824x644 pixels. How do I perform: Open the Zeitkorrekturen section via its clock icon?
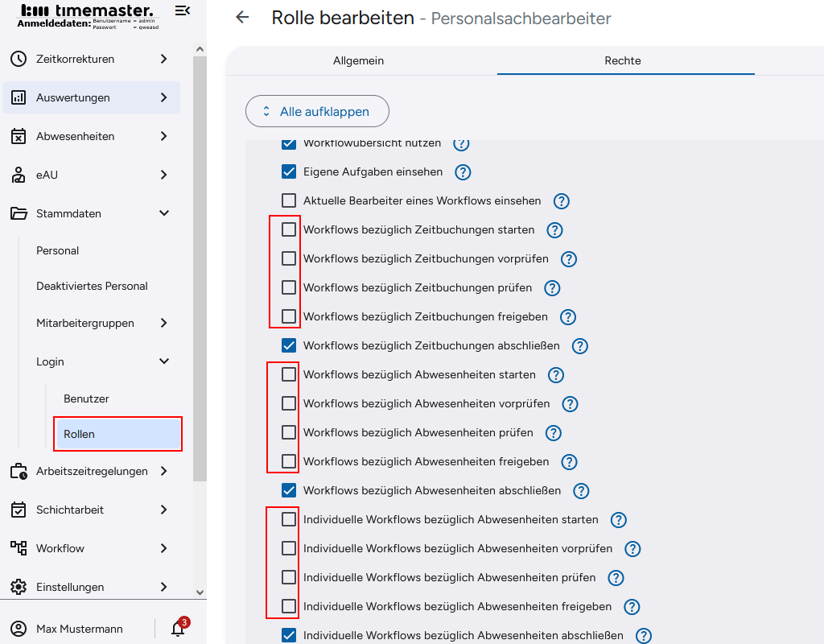point(18,59)
